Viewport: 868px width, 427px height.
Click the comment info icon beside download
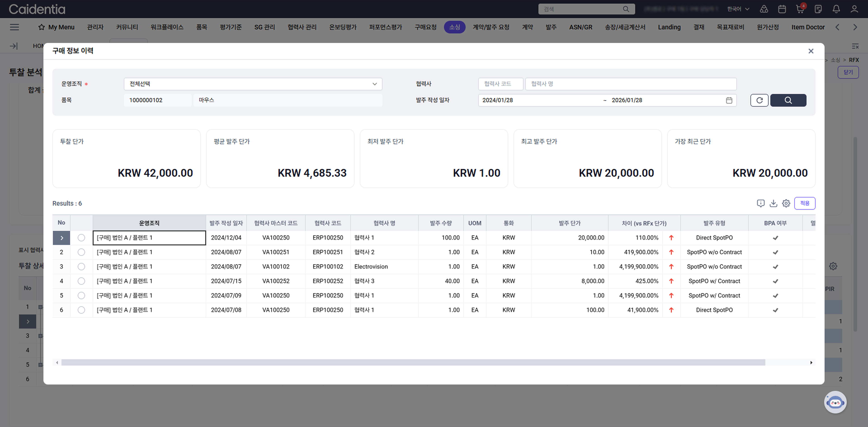coord(760,203)
